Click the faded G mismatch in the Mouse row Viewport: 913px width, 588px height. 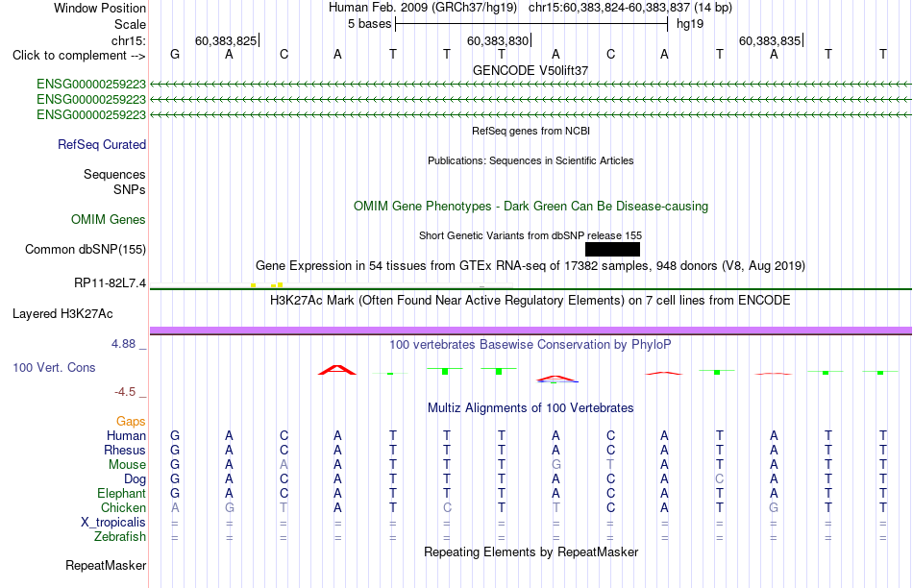click(x=556, y=465)
